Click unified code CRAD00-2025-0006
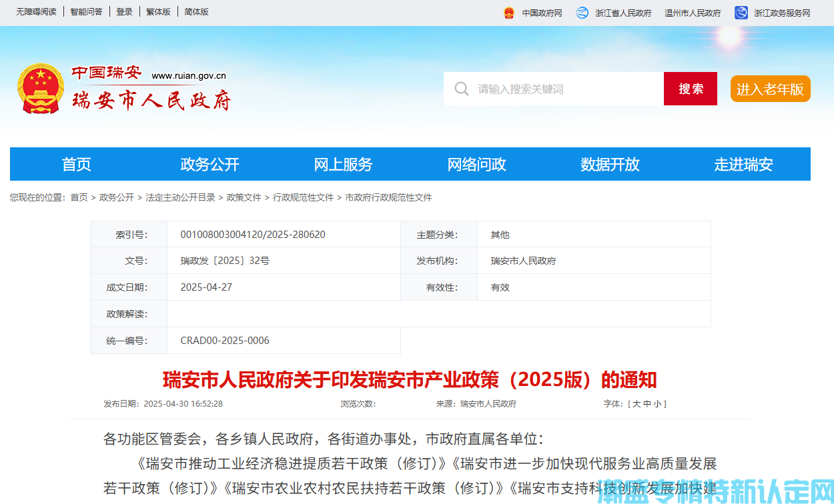834x504 pixels. click(225, 341)
